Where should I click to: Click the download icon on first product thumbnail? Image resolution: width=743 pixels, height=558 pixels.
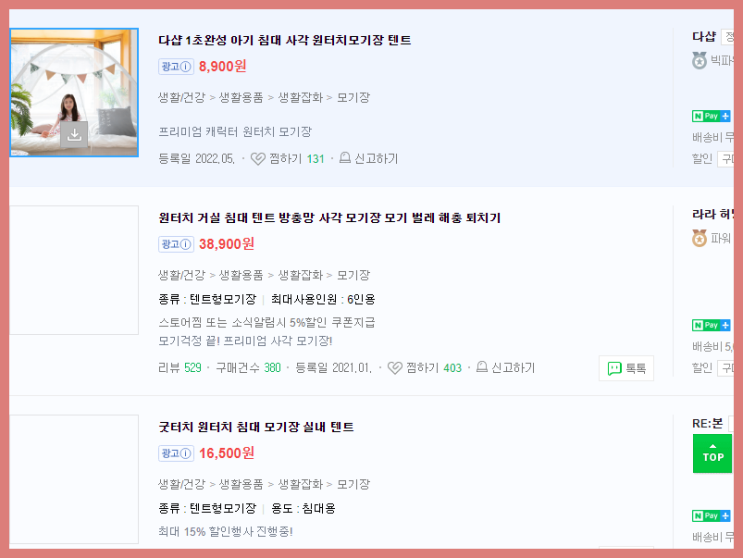coord(74,135)
